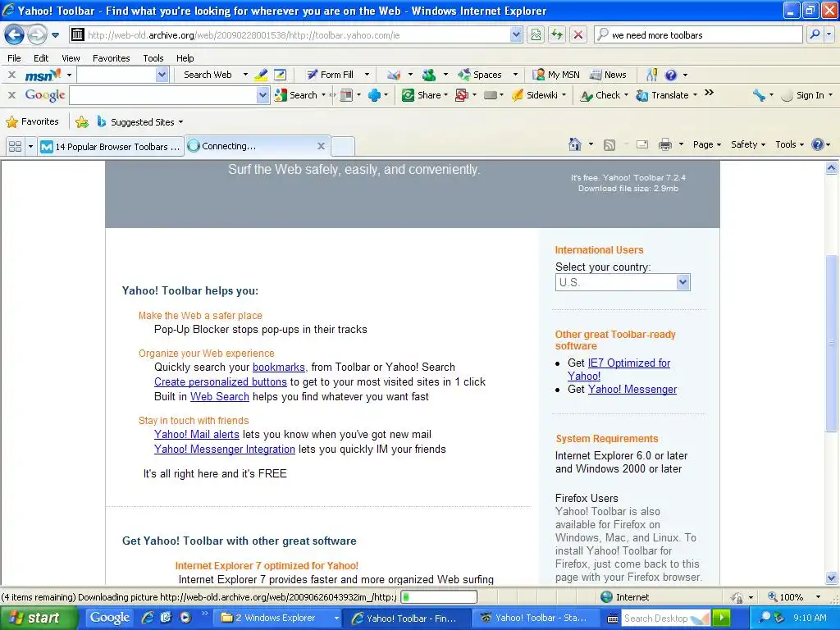Click the Windows Start button
840x630 pixels.
click(38, 618)
